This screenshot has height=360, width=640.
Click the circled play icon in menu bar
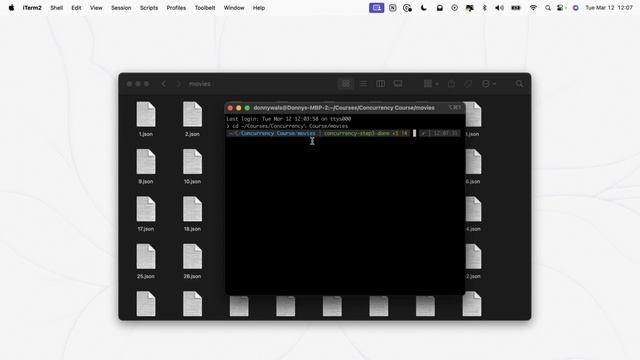point(454,8)
